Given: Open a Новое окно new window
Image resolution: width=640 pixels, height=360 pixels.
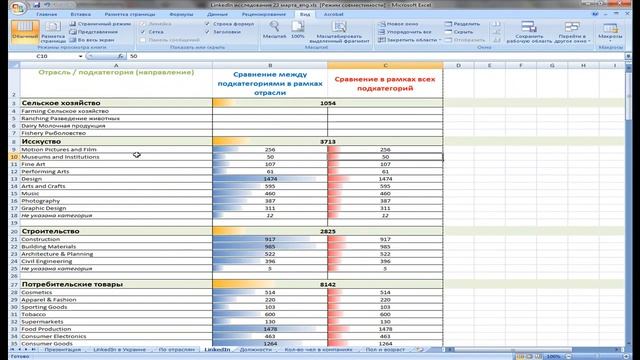Looking at the screenshot, I should (x=398, y=24).
